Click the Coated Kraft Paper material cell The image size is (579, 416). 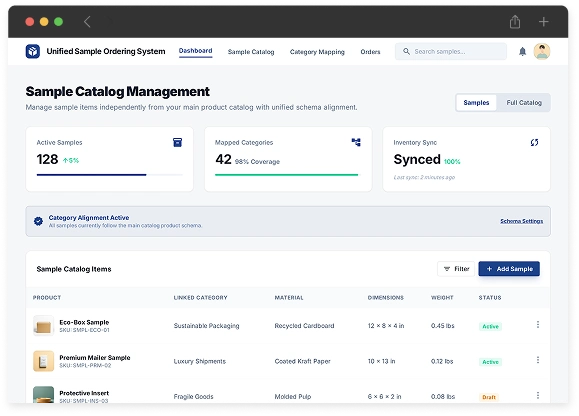pyautogui.click(x=302, y=361)
